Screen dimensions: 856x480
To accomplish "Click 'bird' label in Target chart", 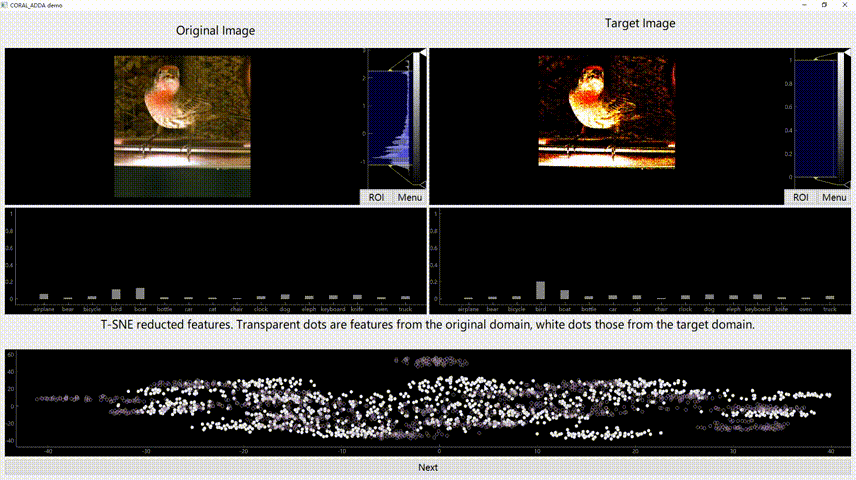I will (540, 309).
